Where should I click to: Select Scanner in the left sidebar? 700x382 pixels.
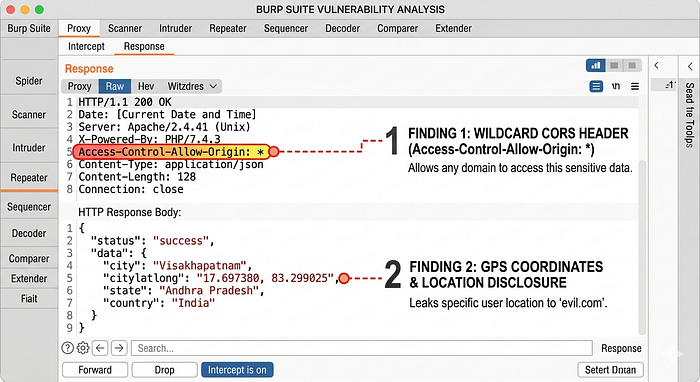click(x=29, y=115)
